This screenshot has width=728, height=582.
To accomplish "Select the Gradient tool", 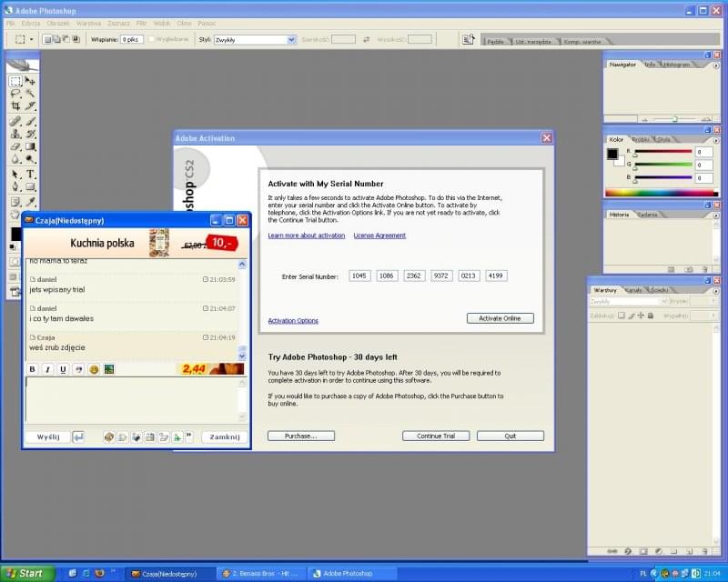I will click(30, 146).
